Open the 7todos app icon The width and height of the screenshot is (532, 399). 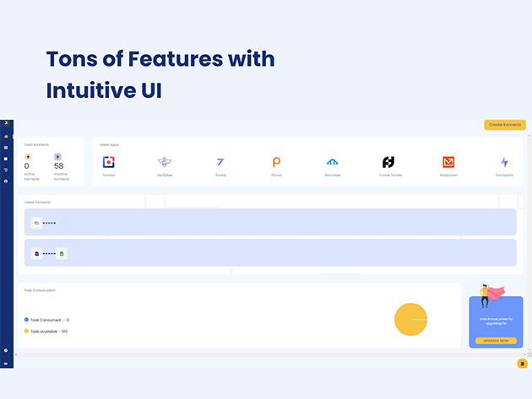click(x=220, y=162)
